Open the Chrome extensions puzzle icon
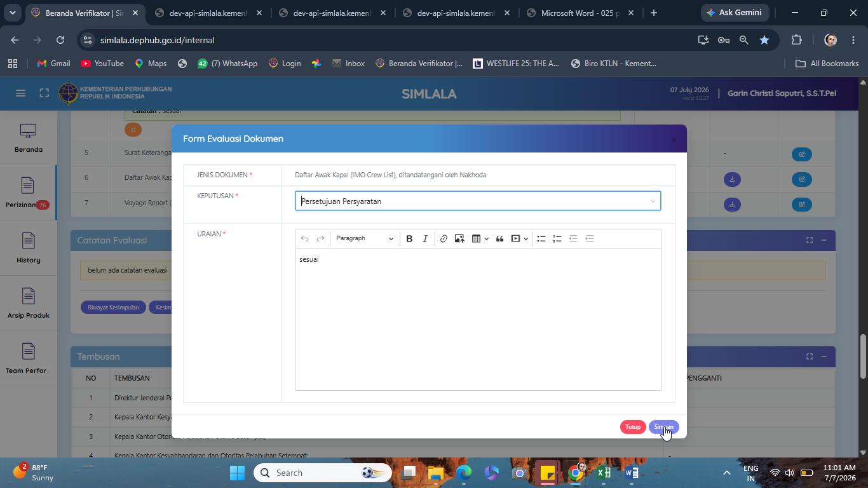Viewport: 868px width, 488px height. (796, 40)
